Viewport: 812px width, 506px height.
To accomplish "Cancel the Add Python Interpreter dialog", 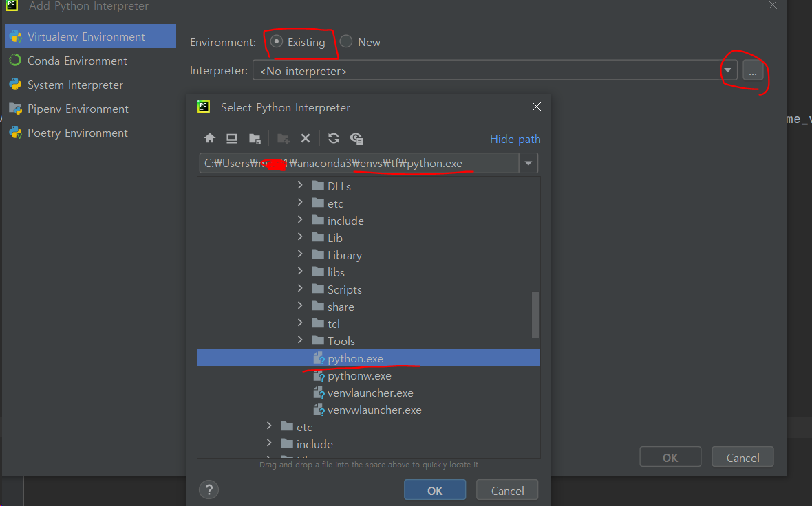I will 742,457.
